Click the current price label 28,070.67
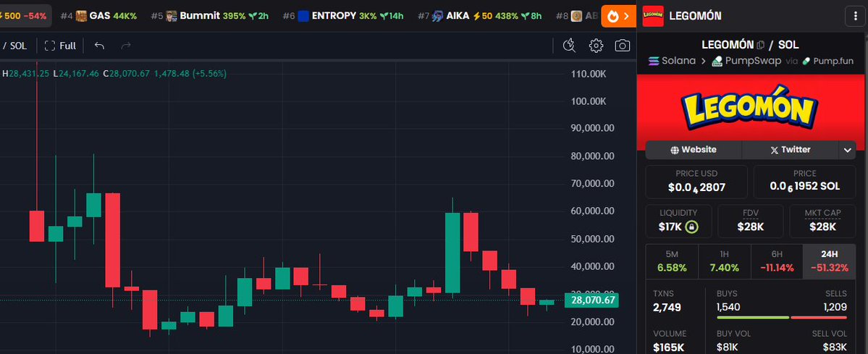Viewport: 868px width, 354px height. coord(591,300)
